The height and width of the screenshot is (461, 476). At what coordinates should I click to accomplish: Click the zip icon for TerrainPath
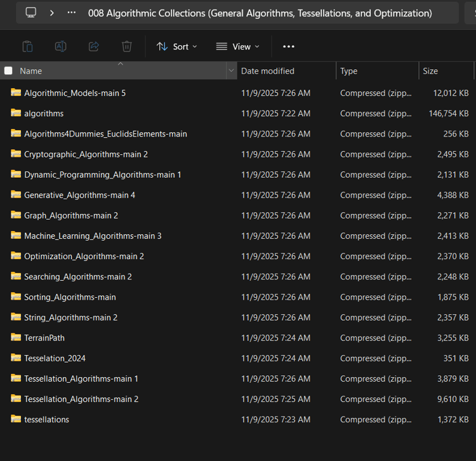[x=16, y=338]
